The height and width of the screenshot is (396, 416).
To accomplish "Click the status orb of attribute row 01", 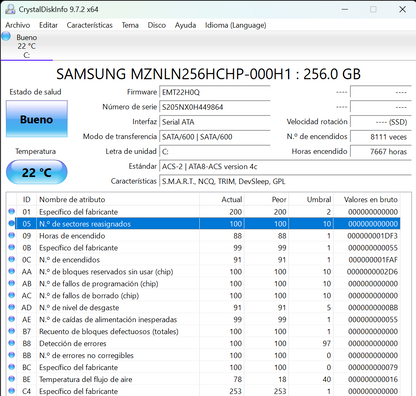I will click(12, 211).
